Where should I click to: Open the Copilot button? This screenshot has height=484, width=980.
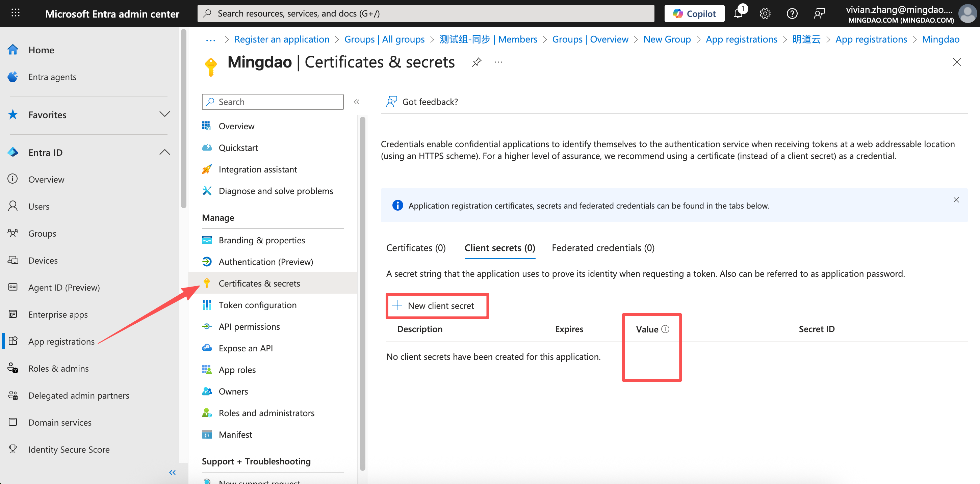click(694, 14)
